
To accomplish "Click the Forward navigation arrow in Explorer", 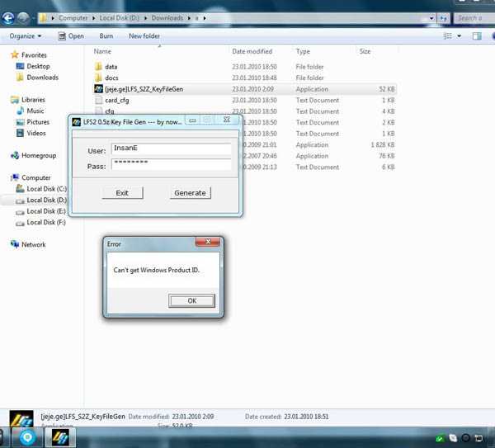I will 23,18.
